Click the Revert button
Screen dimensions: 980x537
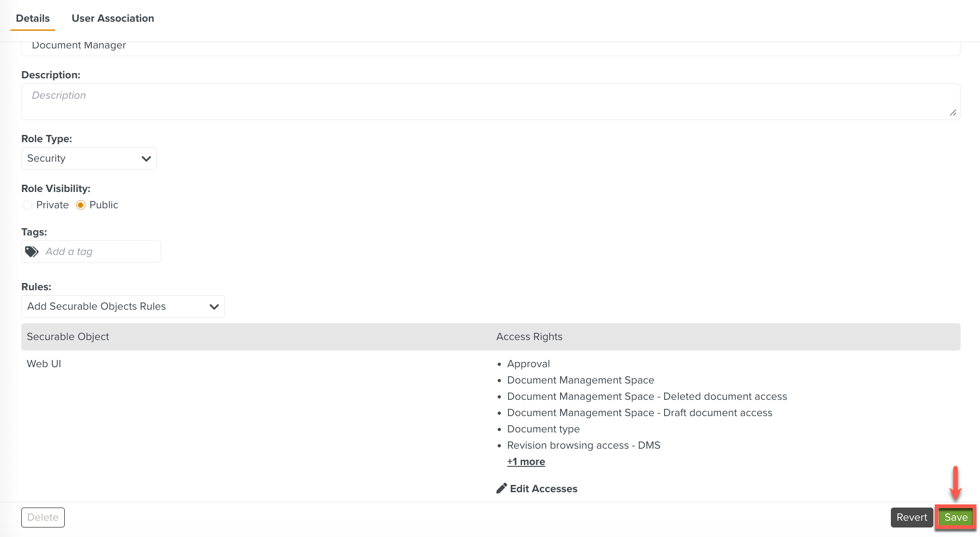(912, 518)
